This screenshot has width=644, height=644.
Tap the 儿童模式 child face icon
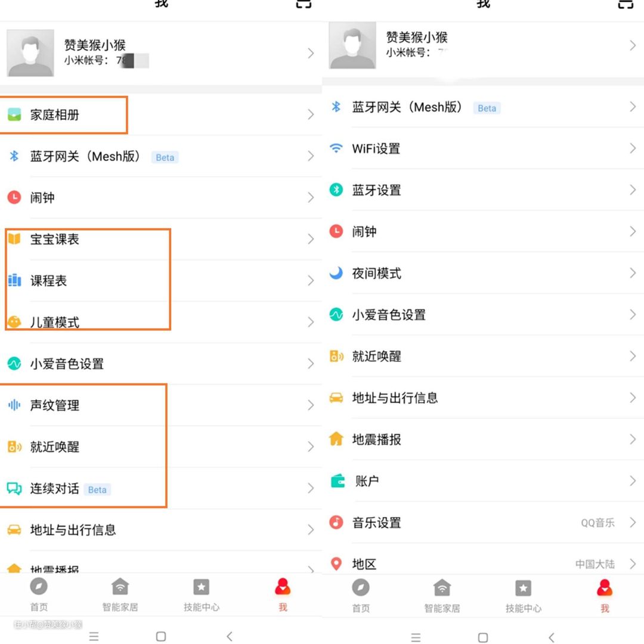coord(14,323)
